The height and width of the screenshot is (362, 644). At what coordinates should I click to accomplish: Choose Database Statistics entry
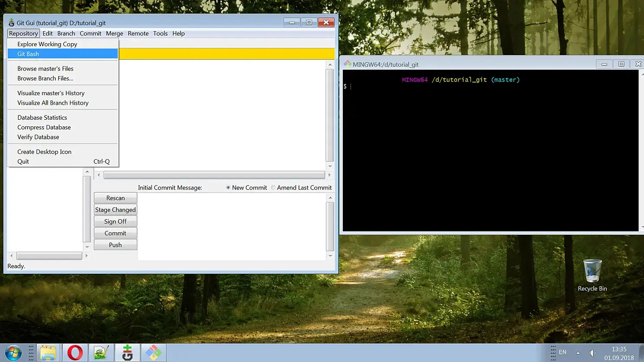pos(63,118)
